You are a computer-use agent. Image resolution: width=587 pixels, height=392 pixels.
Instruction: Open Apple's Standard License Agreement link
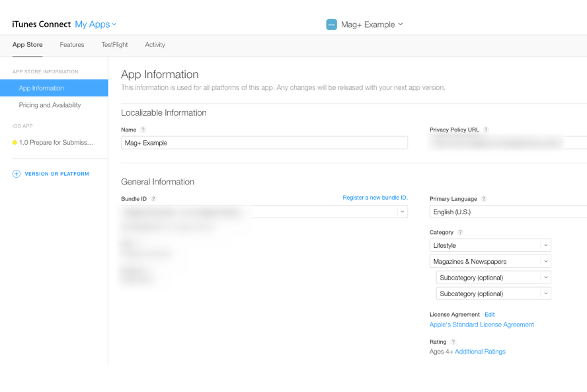[482, 325]
